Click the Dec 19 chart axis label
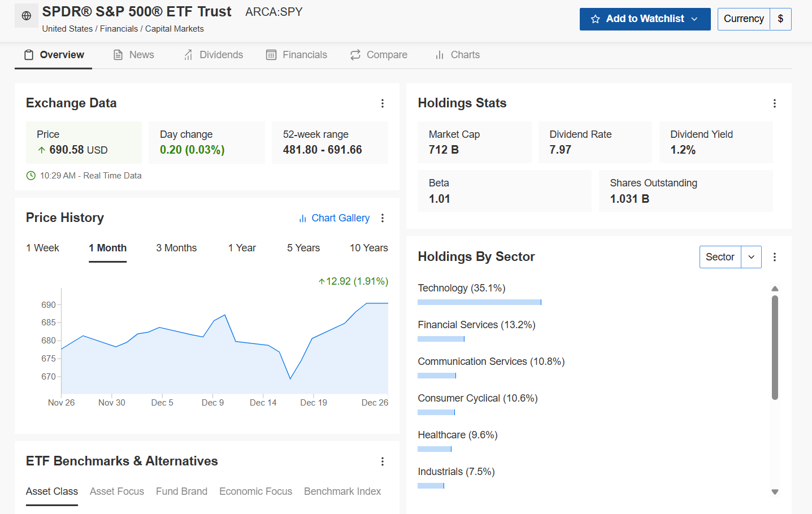Screen dimensions: 812x514 pyautogui.click(x=314, y=403)
